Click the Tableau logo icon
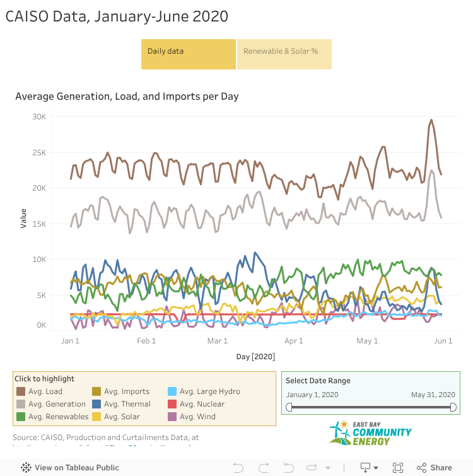This screenshot has width=473, height=476. coord(26,468)
